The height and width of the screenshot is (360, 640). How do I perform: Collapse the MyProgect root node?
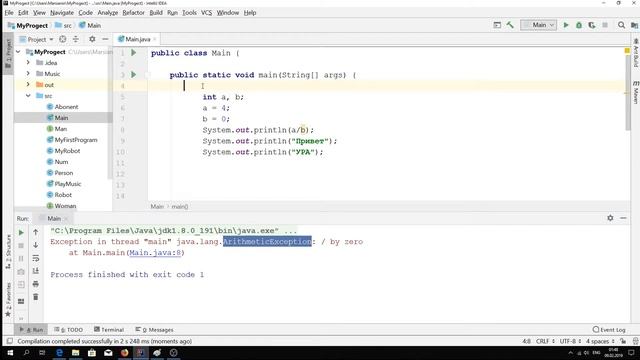click(x=18, y=52)
